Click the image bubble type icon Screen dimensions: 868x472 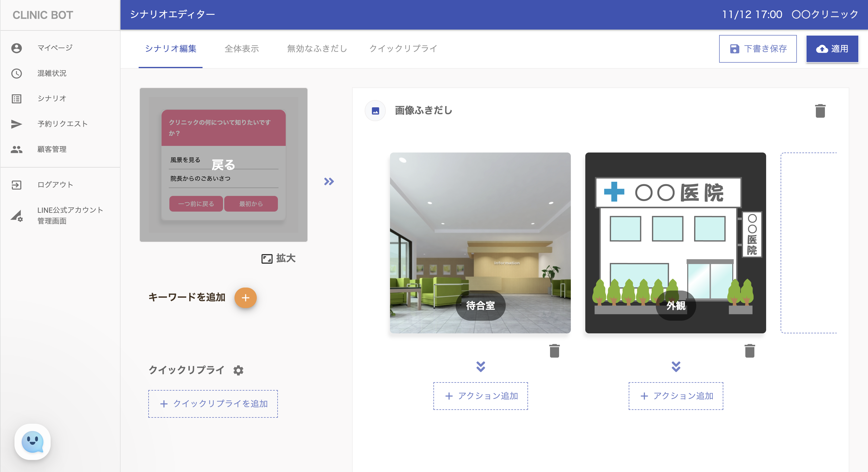[x=375, y=111]
